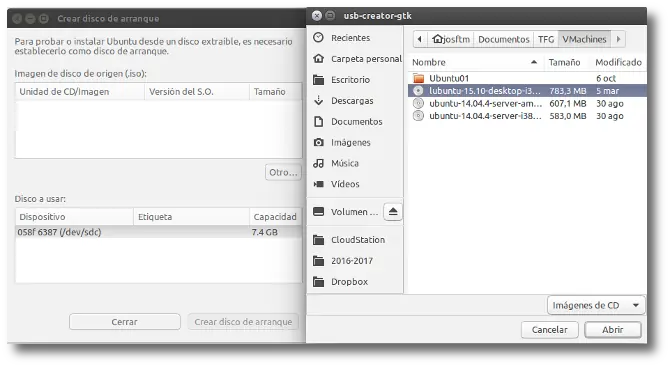Click the Dropbox bookmark folder icon
Screen dimensions: 670x367
(x=318, y=282)
